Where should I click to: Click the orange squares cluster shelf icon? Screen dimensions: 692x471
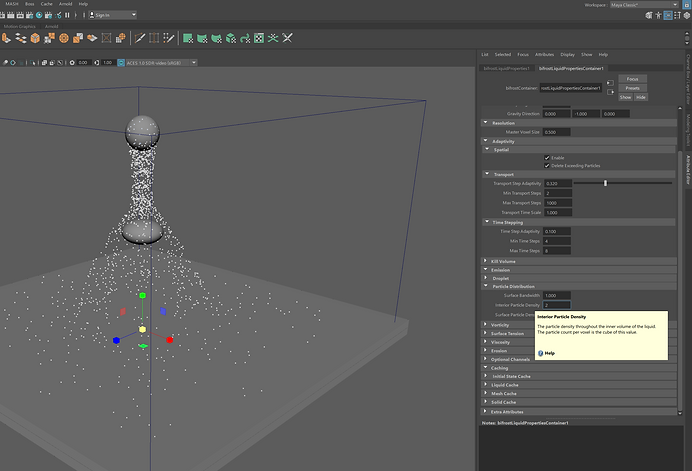click(x=49, y=38)
